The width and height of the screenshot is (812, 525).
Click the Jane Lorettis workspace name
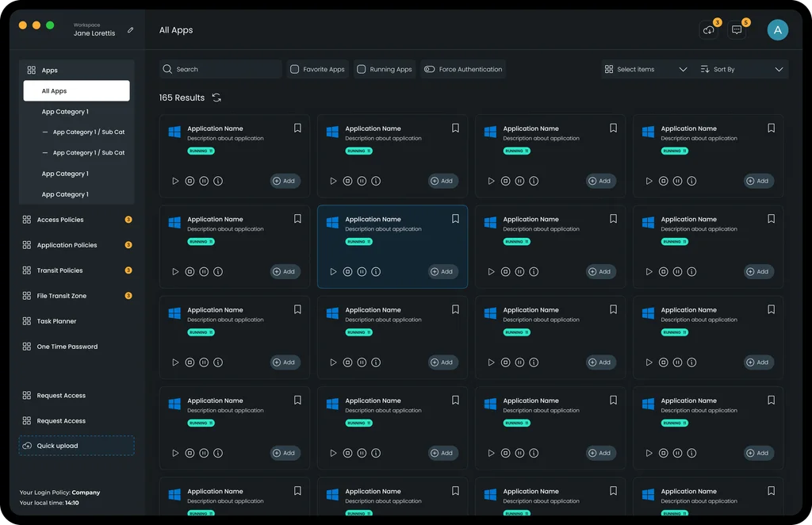click(94, 33)
